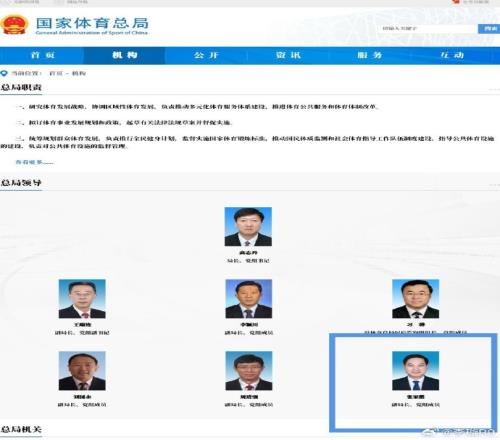Switch to the 服务 navigation tab
Screen dimensions: 500x440
370,55
